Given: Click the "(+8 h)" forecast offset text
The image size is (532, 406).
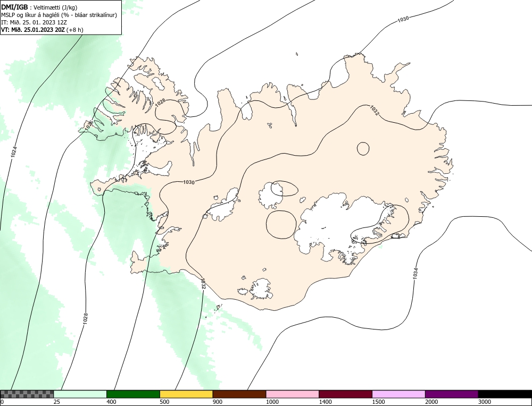Looking at the screenshot, I should [75, 30].
